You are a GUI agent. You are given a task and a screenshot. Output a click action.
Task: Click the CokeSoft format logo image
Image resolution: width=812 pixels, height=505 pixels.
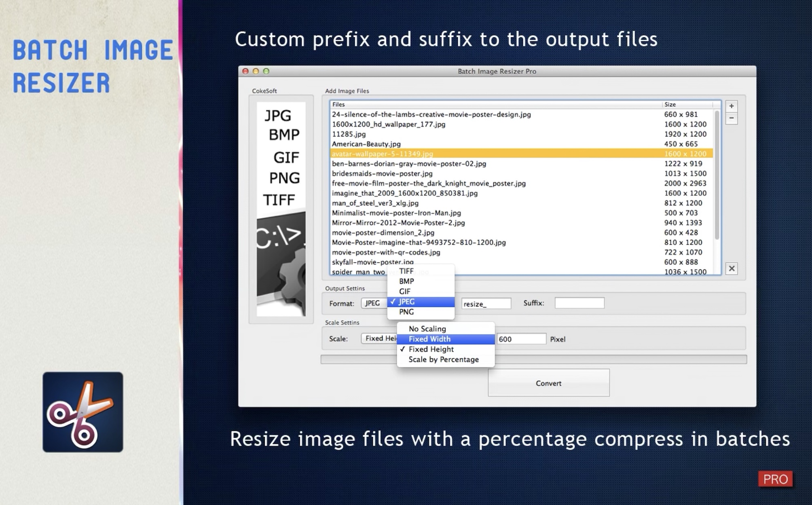click(x=281, y=209)
